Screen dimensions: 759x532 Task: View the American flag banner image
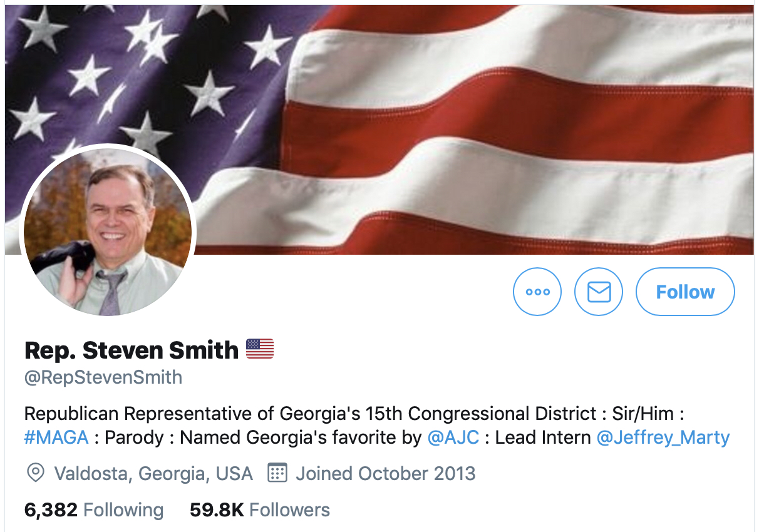pyautogui.click(x=379, y=130)
